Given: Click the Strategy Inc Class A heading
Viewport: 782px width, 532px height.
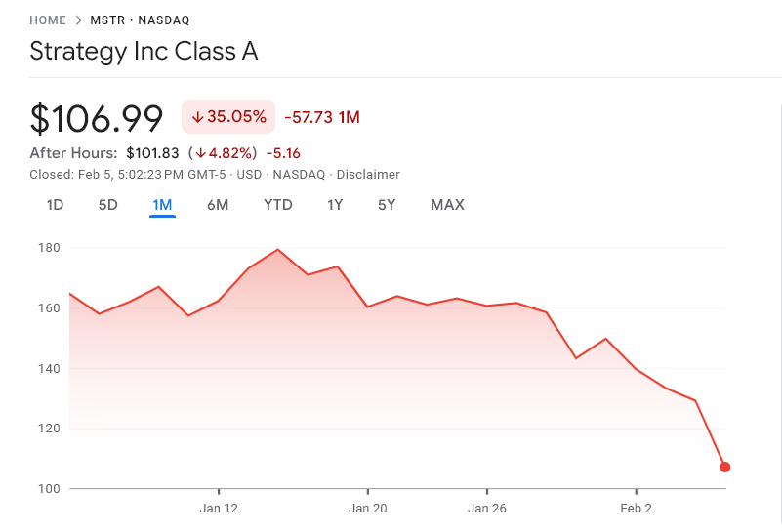Looking at the screenshot, I should (144, 52).
